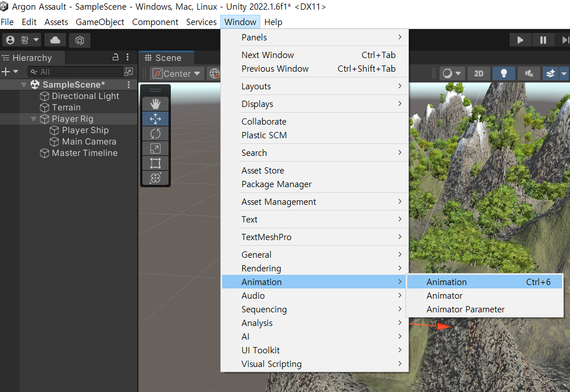Screen dimensions: 570x392
Task: Open the Unity Collaborate icon
Action: pyautogui.click(x=80, y=40)
